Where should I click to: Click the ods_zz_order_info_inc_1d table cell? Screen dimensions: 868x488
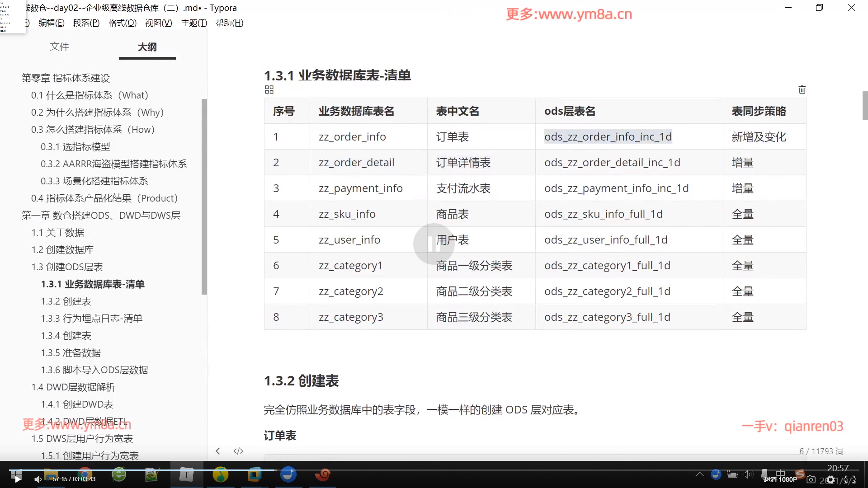click(608, 137)
